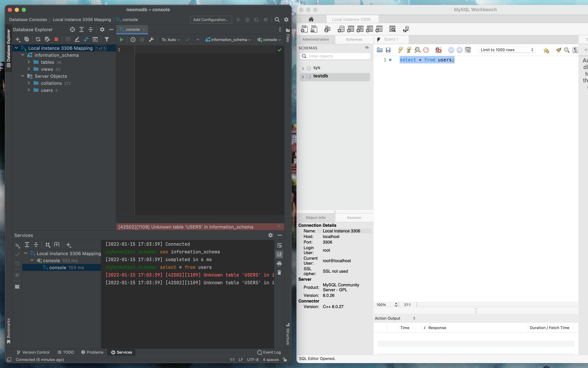Click the Explain query magnifier icon in Workbench
588x368 pixels.
tap(417, 50)
